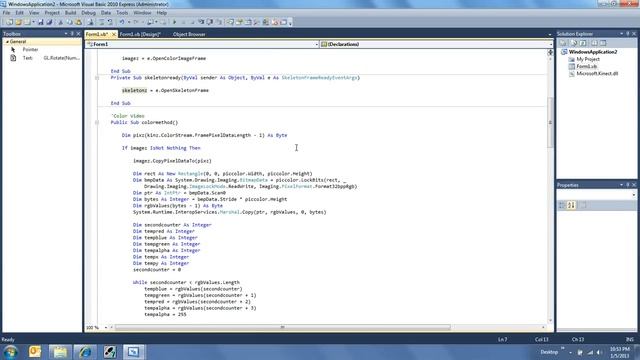Open the Project menu
This screenshot has height=360, width=640.
click(x=52, y=13)
